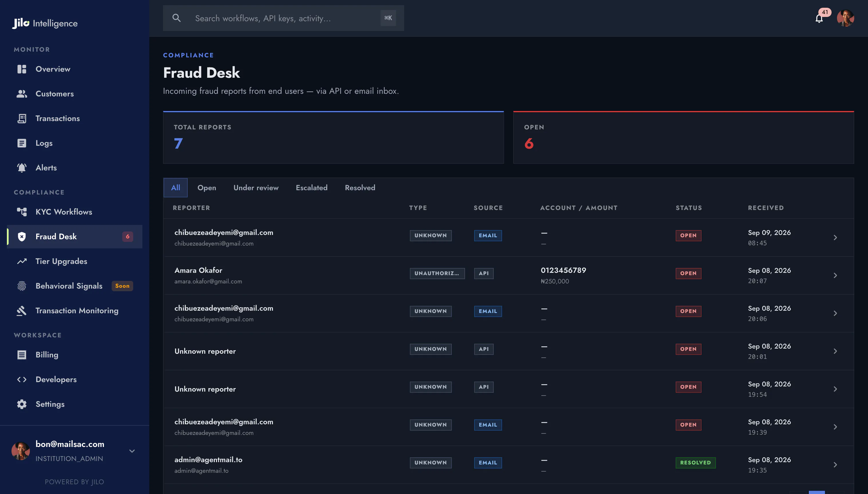Screen dimensions: 868x494
Task: Expand the bon@mailsac.com account menu chevron
Action: pyautogui.click(x=132, y=451)
